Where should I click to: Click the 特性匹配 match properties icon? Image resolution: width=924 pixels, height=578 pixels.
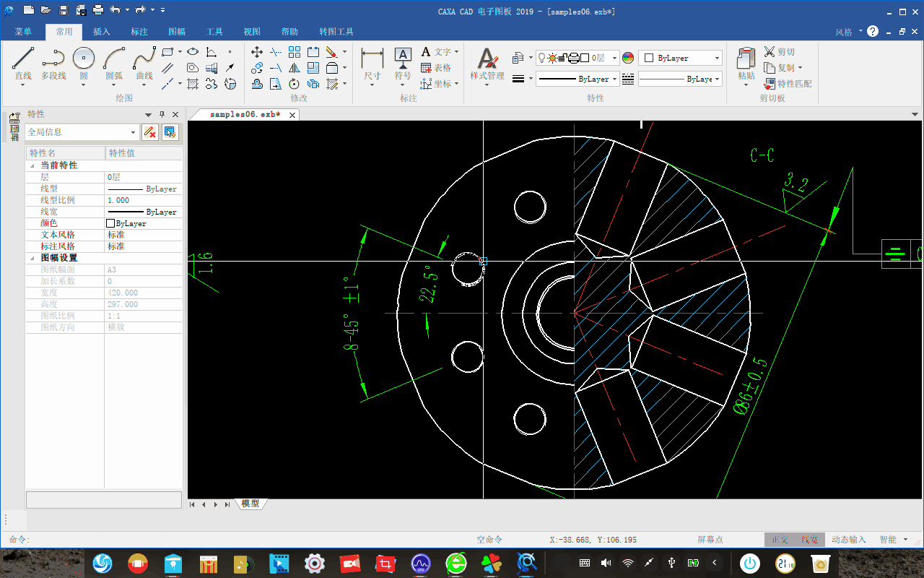[770, 84]
